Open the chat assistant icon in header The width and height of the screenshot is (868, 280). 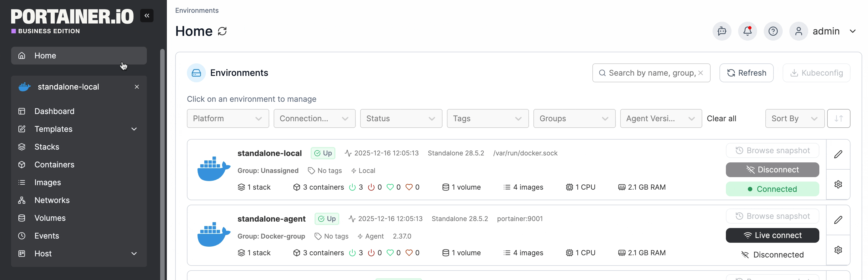(721, 31)
